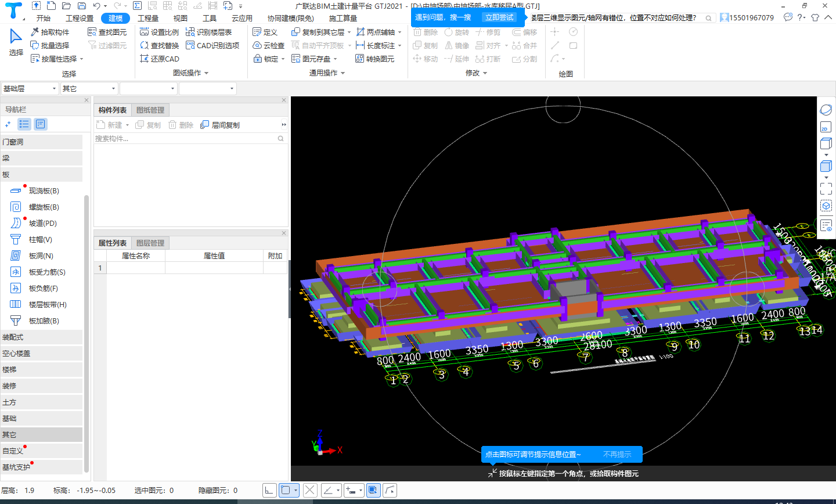This screenshot has height=504, width=836.
Task: Click the navigation panel vertical scrollbar
Action: pos(87,333)
